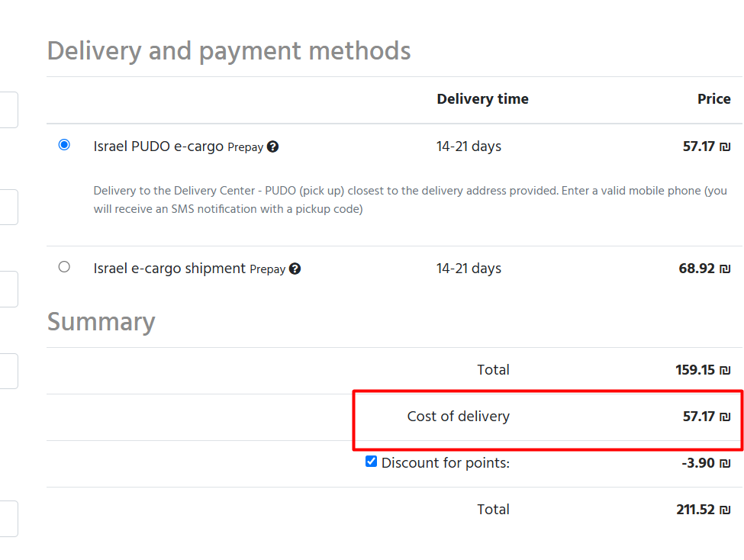Click the Summary section heading

pyautogui.click(x=101, y=322)
